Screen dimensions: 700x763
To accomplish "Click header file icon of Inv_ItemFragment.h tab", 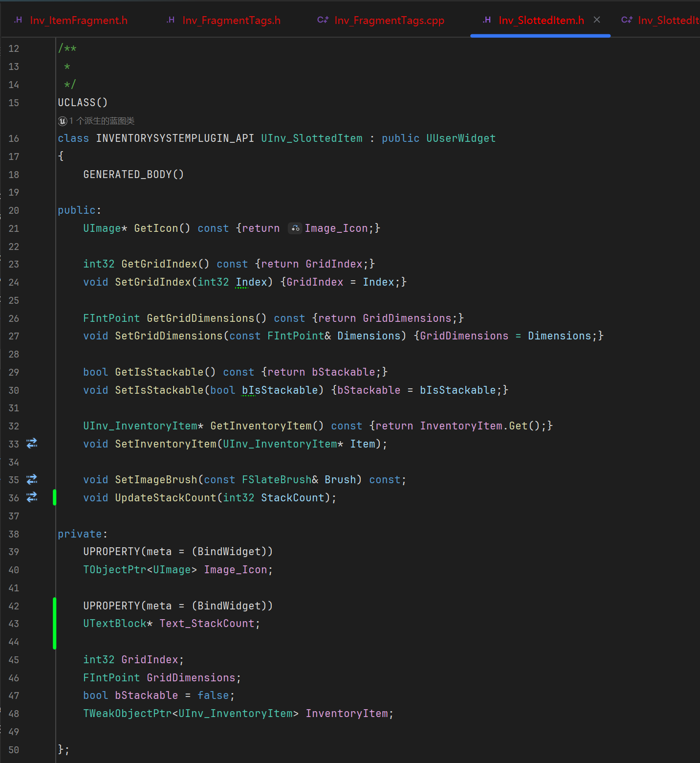I will [x=18, y=20].
